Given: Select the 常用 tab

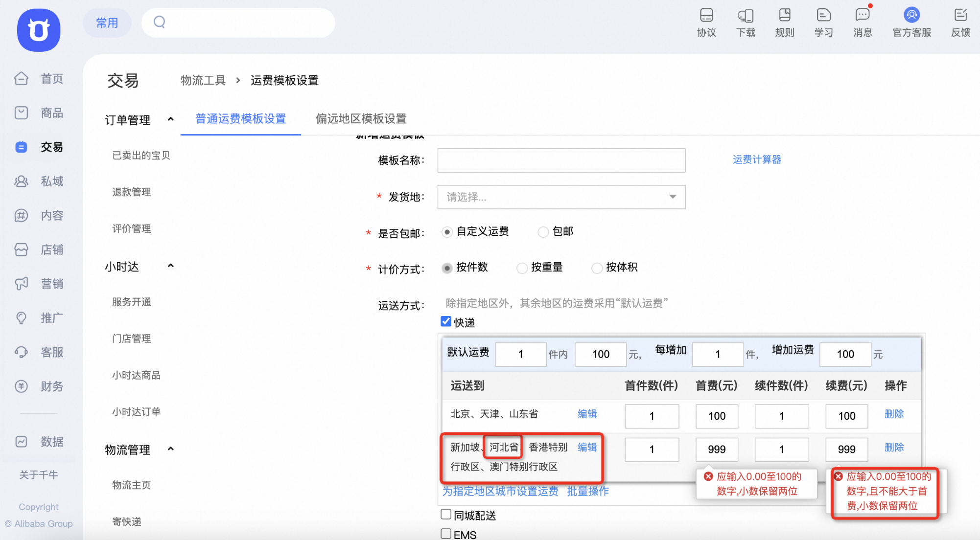Looking at the screenshot, I should coord(107,23).
